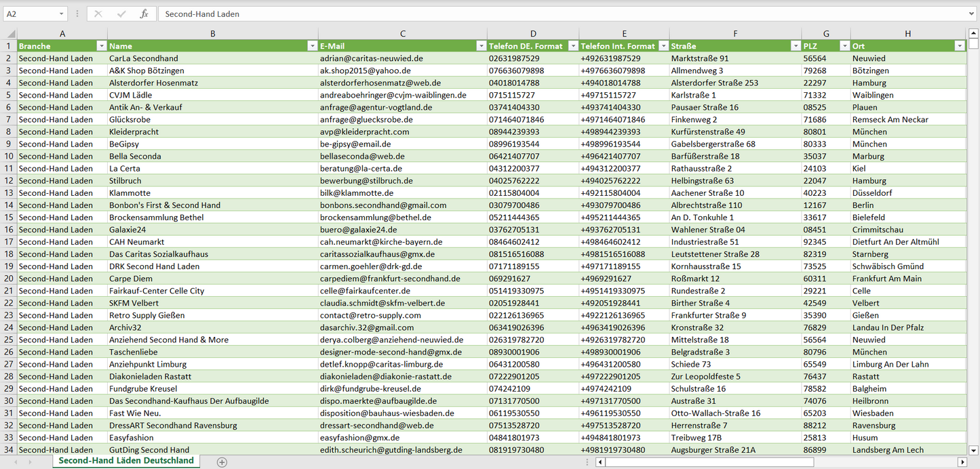Select column F by its header

[x=735, y=33]
